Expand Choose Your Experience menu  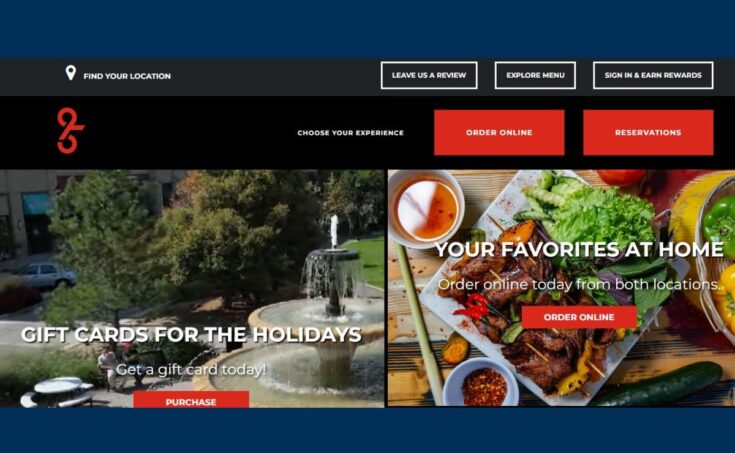point(350,133)
